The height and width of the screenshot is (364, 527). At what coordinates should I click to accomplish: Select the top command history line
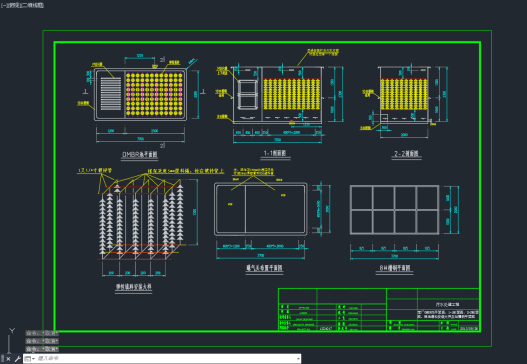click(42, 333)
